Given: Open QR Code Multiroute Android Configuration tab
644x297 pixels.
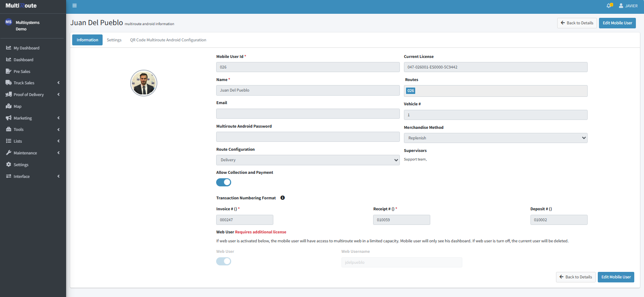Looking at the screenshot, I should click(168, 40).
